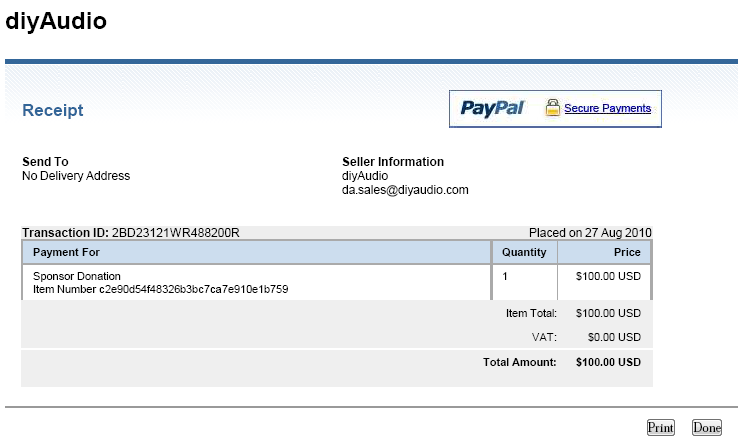Click the Payment For column header
The image size is (747, 442).
[x=66, y=252]
